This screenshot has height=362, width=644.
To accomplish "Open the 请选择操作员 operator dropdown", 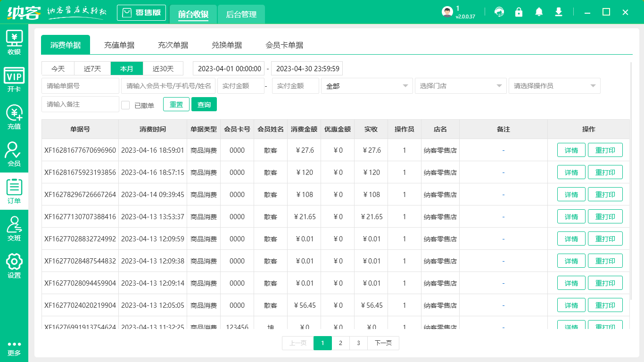I will pyautogui.click(x=554, y=86).
